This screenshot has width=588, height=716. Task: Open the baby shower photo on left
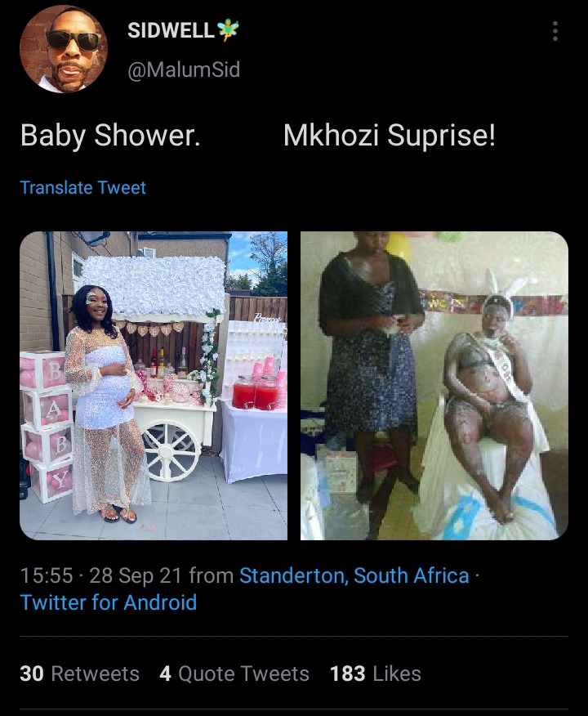point(154,386)
